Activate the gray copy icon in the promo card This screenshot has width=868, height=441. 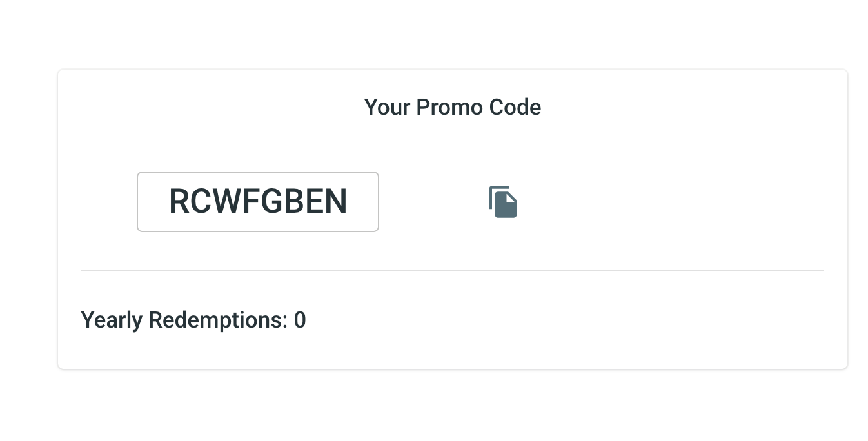[503, 202]
